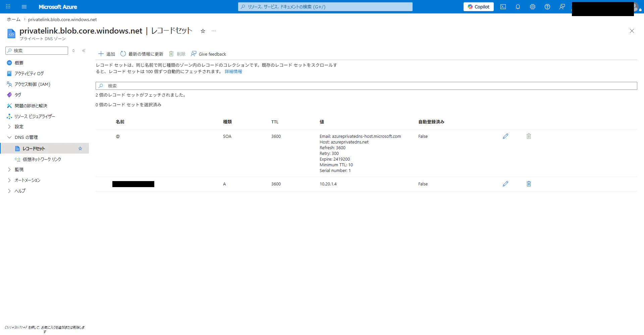Edit the A record with pencil icon
The height and width of the screenshot is (335, 644).
pyautogui.click(x=505, y=184)
